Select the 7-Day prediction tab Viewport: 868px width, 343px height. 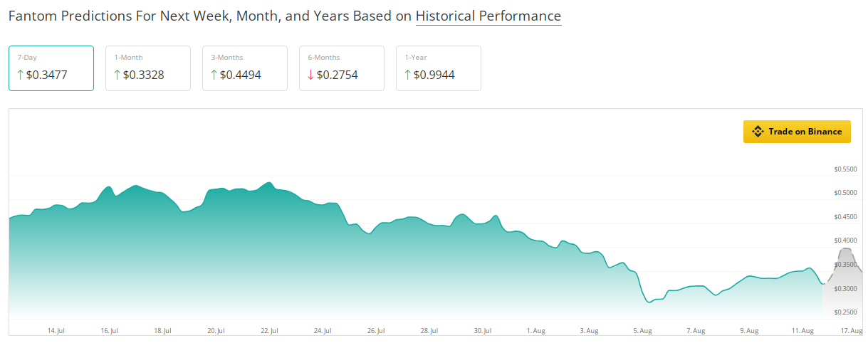coord(51,68)
